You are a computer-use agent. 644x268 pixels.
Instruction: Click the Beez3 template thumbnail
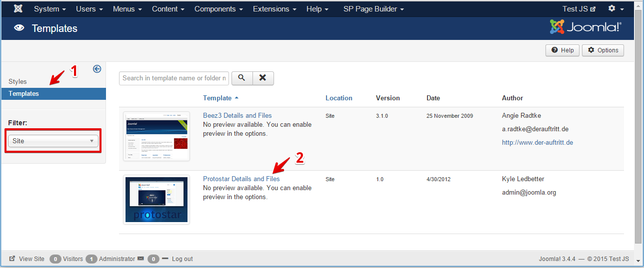tap(156, 136)
